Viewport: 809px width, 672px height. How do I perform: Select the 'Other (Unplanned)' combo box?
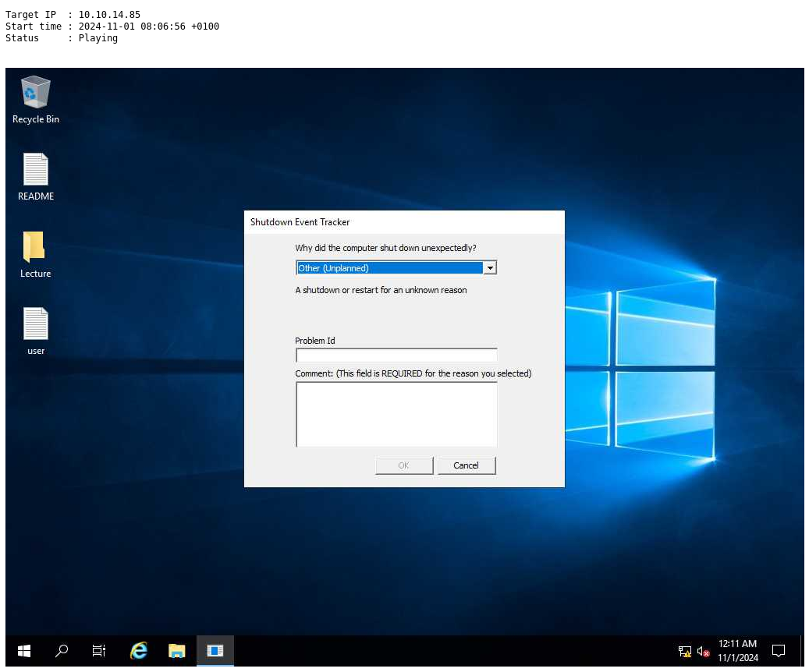click(396, 267)
